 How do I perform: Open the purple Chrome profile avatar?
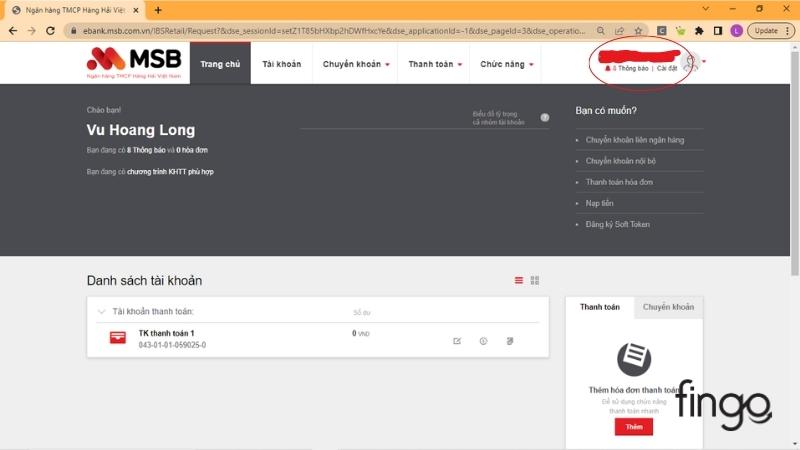point(736,31)
